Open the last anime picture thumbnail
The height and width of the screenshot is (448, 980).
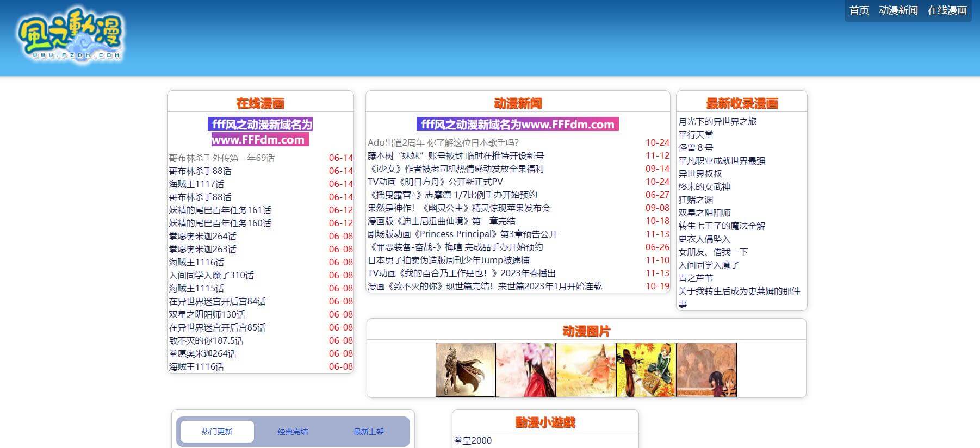coord(706,370)
